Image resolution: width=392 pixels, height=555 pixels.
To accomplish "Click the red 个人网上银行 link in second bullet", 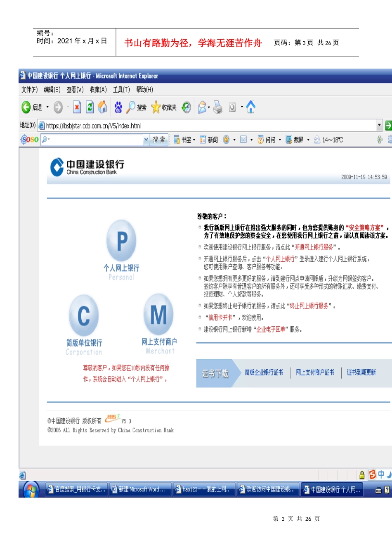I will [281, 259].
